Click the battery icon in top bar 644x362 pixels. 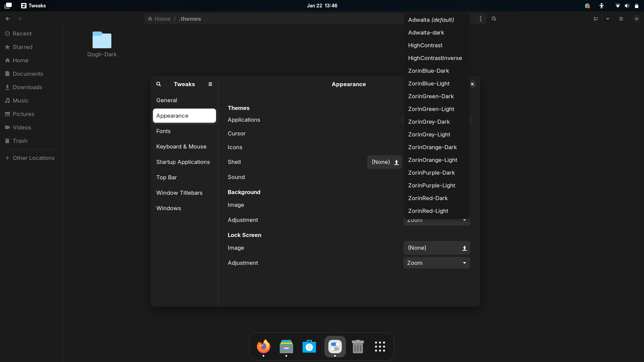(637, 6)
